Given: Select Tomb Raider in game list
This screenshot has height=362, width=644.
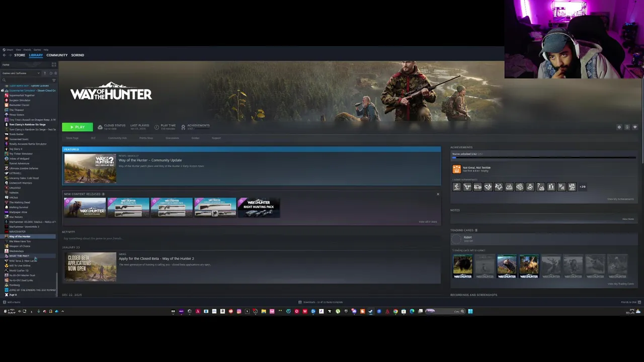Looking at the screenshot, I should point(16,134).
